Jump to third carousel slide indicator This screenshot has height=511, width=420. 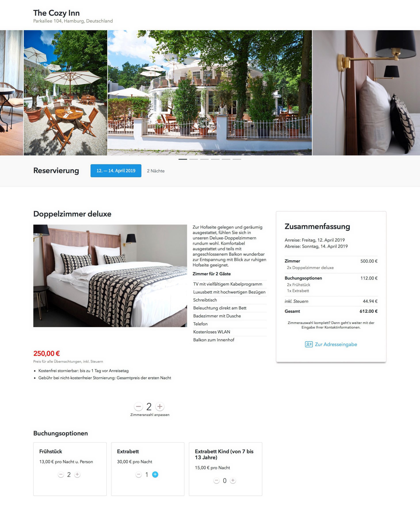204,159
